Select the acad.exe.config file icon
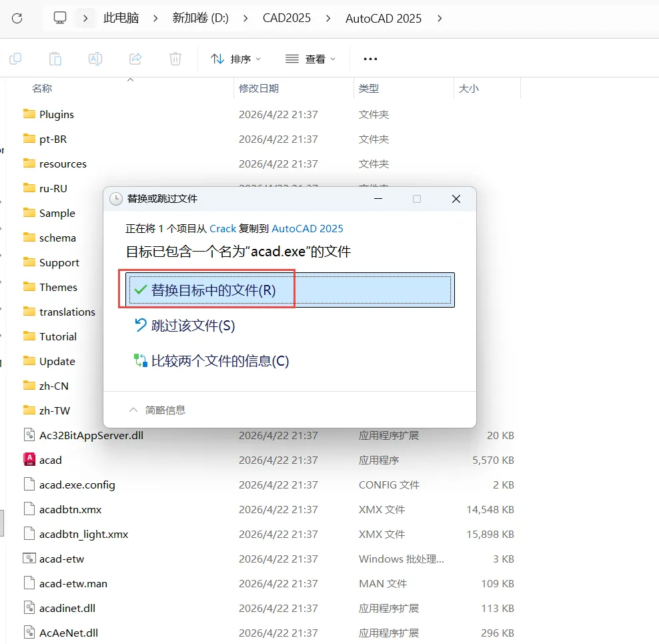Viewport: 659px width, 644px height. pos(29,485)
